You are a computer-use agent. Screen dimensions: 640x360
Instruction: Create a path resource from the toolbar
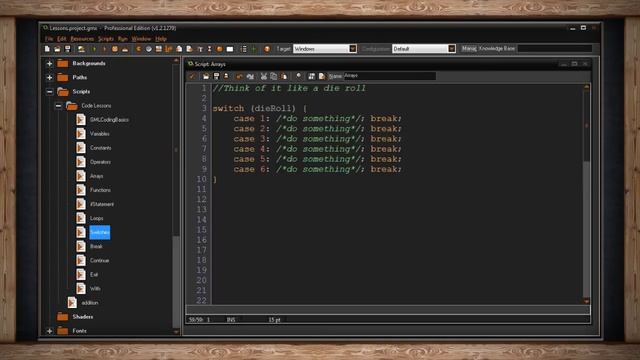pyautogui.click(x=169, y=49)
